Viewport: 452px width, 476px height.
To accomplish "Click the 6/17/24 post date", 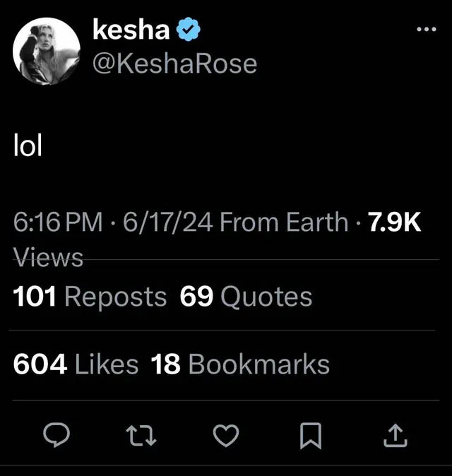I will (168, 222).
